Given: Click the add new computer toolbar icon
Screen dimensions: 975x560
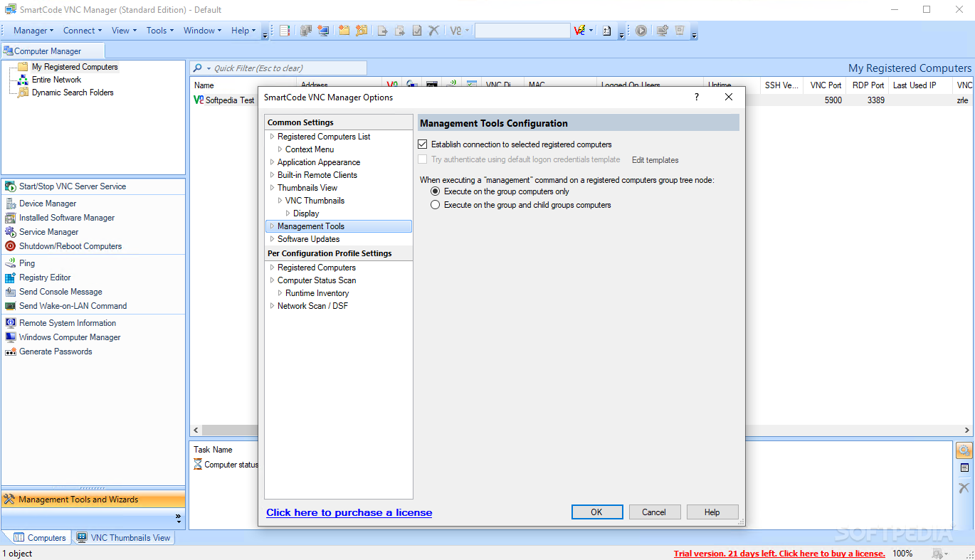Looking at the screenshot, I should [324, 31].
